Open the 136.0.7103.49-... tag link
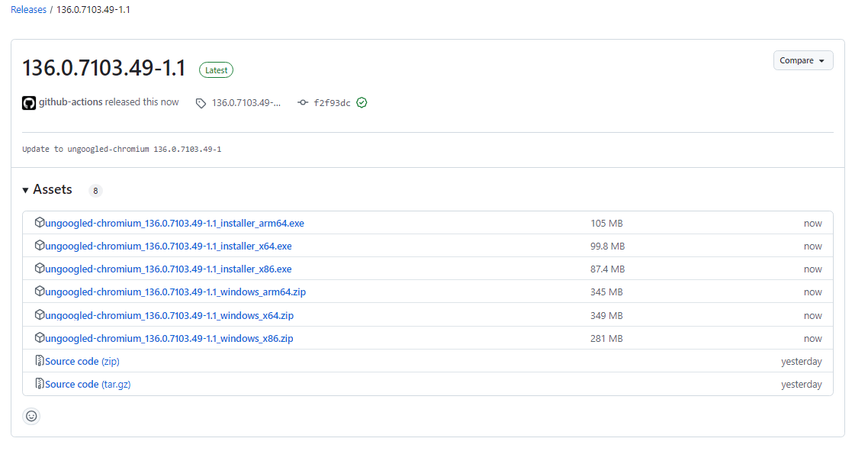The height and width of the screenshot is (464, 868). coord(246,102)
